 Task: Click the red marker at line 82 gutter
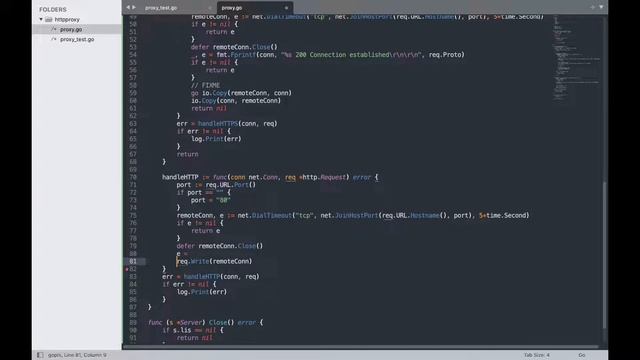click(127, 269)
